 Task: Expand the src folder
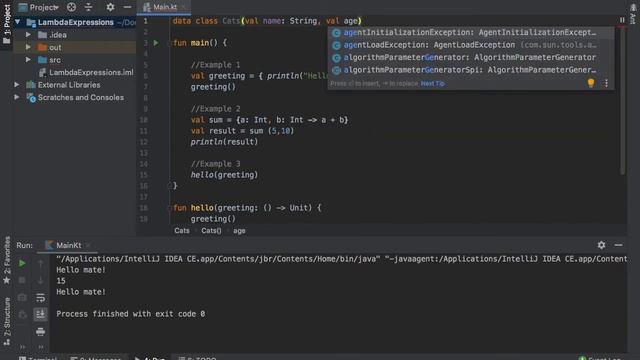[28, 60]
